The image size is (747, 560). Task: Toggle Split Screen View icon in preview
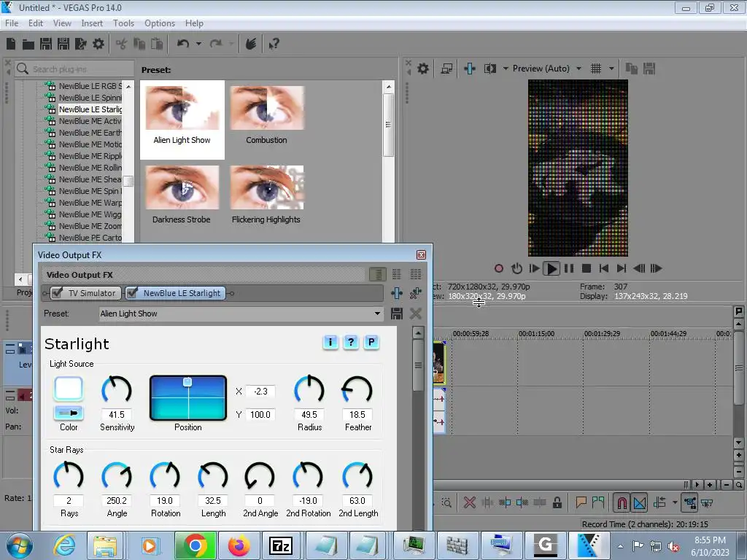point(490,69)
